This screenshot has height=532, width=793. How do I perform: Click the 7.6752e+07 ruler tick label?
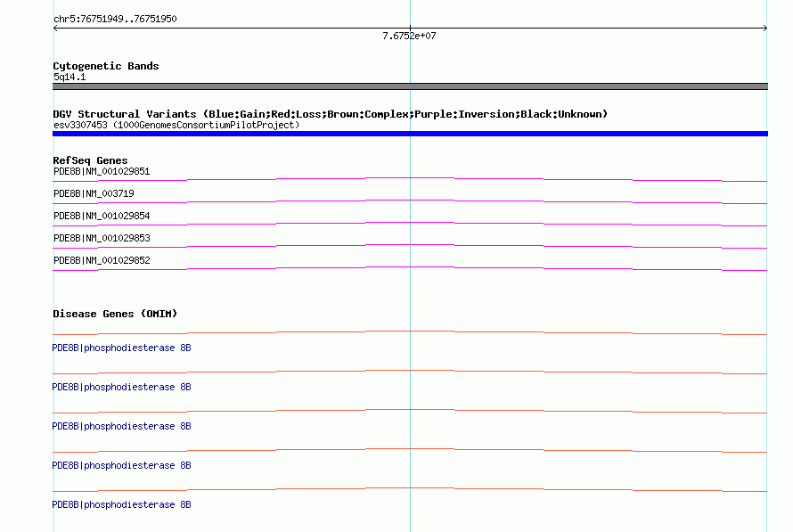pos(409,36)
